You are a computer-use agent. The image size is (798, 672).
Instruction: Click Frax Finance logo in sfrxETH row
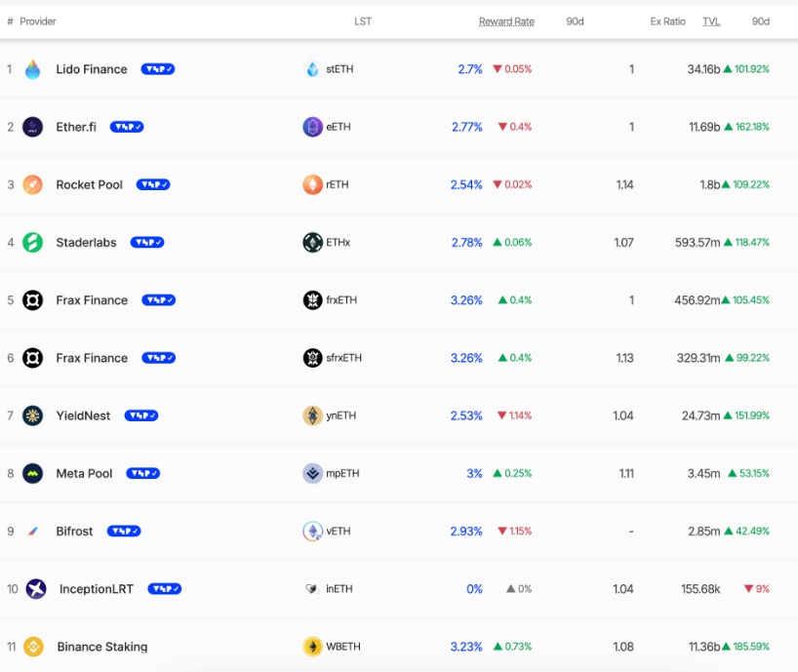coord(32,358)
